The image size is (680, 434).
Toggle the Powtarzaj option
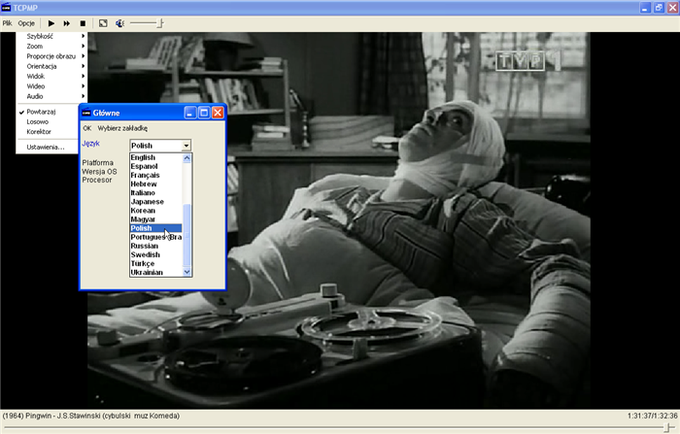click(x=48, y=112)
